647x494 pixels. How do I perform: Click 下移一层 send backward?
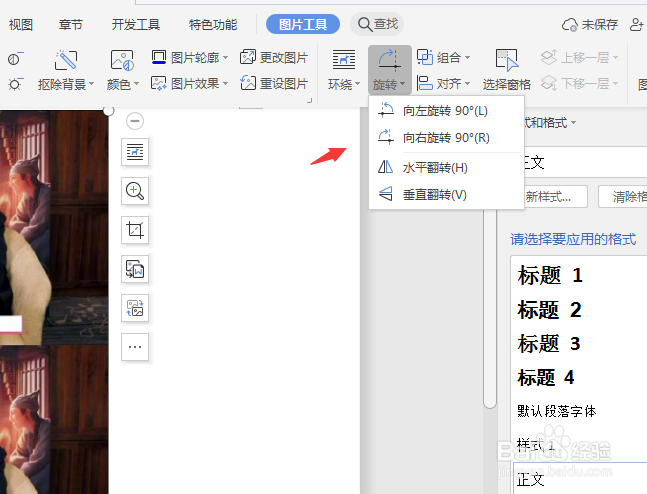[579, 83]
